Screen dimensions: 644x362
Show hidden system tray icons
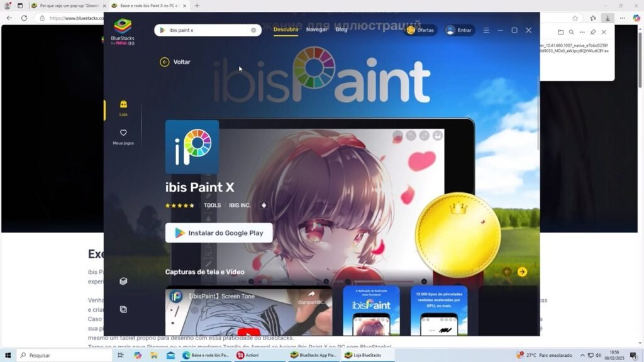coord(582,355)
